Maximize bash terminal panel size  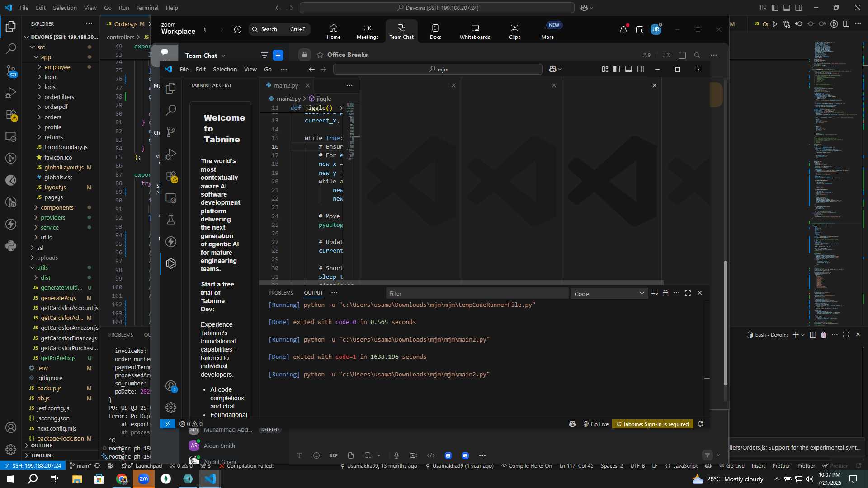[x=846, y=335]
